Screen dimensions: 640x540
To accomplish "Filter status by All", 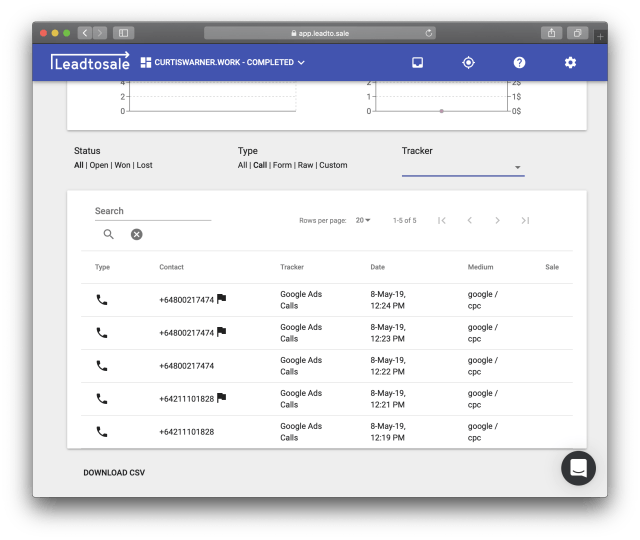I will point(78,165).
